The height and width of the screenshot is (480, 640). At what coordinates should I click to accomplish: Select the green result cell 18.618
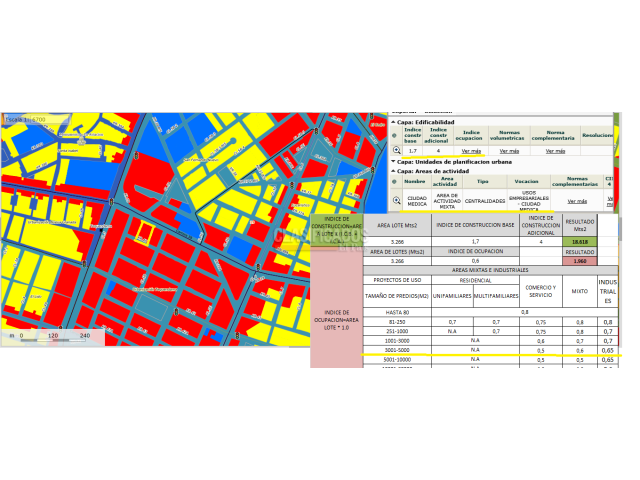point(580,242)
